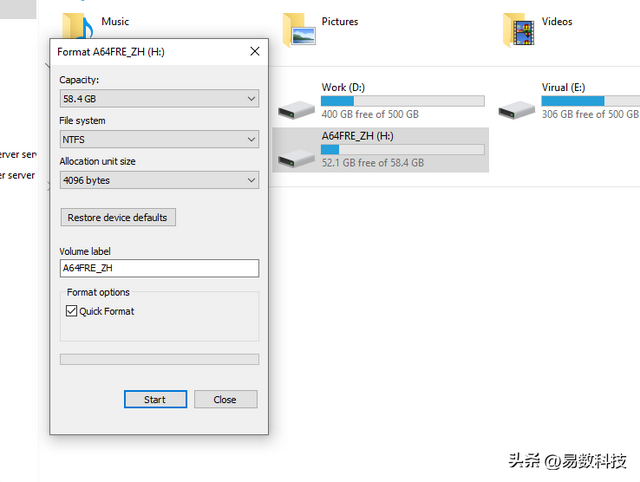The width and height of the screenshot is (640, 482).
Task: Click the '52.1 GB free of 58.4 GB' text
Action: (x=373, y=163)
